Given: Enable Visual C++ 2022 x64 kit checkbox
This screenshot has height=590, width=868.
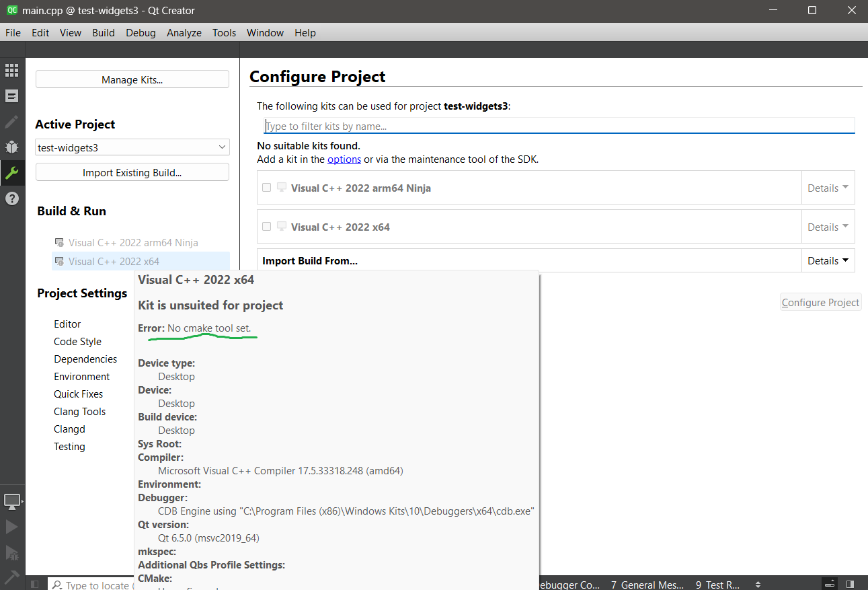Looking at the screenshot, I should (x=267, y=227).
